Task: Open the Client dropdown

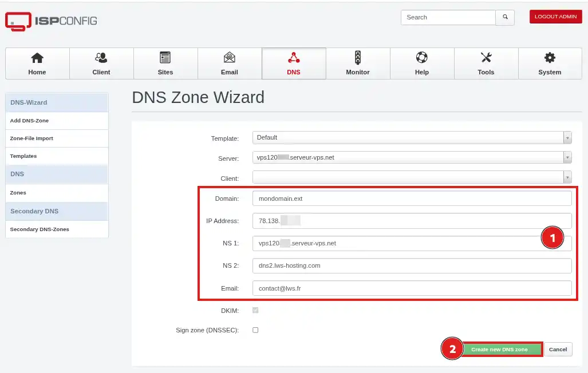Action: [x=412, y=177]
